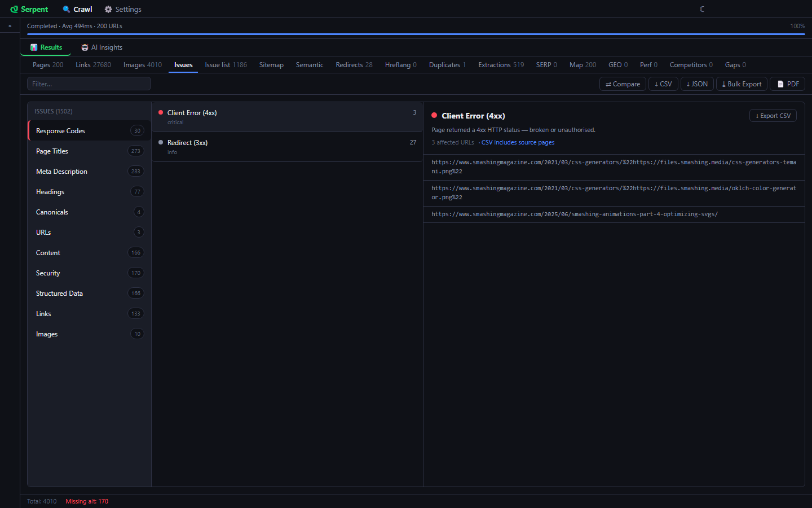Download results as CSV from toolbar
Image resolution: width=812 pixels, height=508 pixels.
(x=663, y=84)
